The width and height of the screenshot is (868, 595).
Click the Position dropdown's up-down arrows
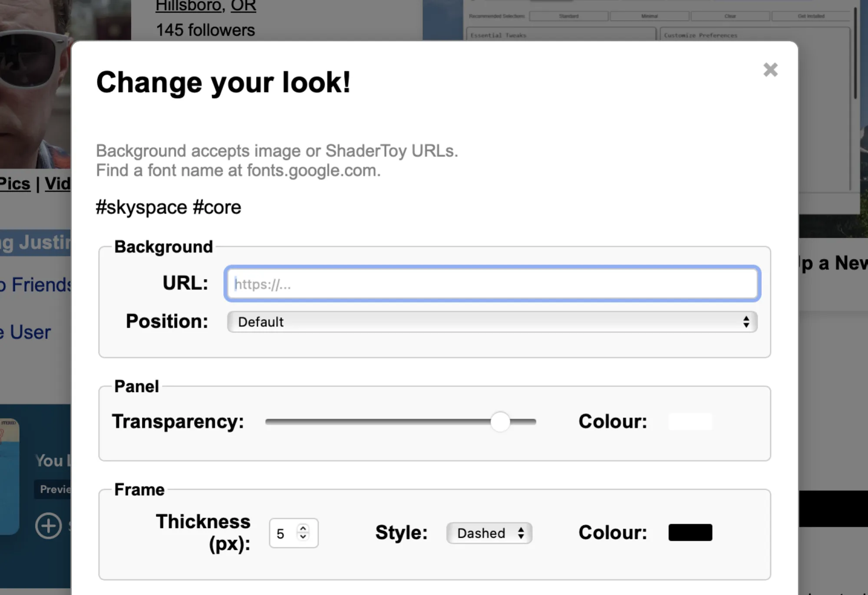point(747,322)
